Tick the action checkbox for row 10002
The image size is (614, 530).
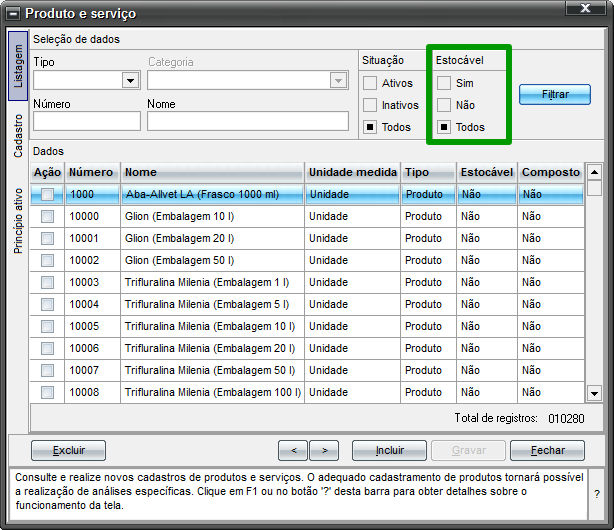47,260
